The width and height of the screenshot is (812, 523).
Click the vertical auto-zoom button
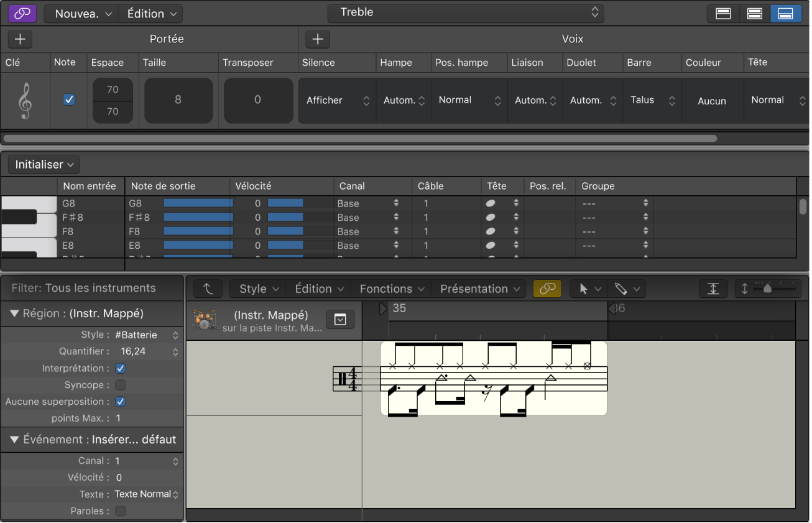(x=713, y=289)
